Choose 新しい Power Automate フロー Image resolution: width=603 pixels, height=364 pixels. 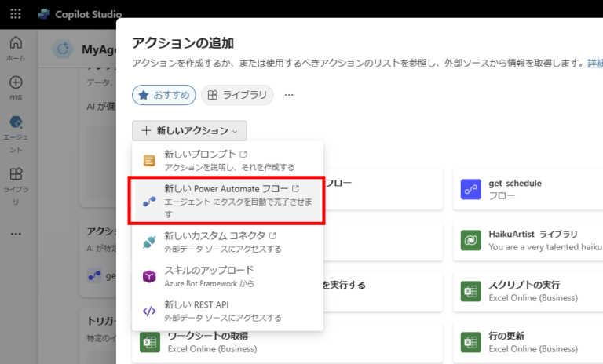tap(228, 201)
